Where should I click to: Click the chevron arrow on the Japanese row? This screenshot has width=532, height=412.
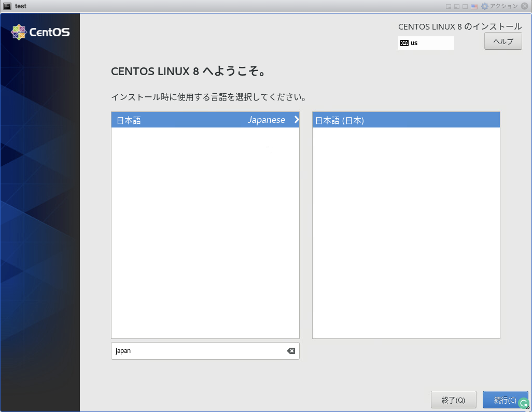296,119
